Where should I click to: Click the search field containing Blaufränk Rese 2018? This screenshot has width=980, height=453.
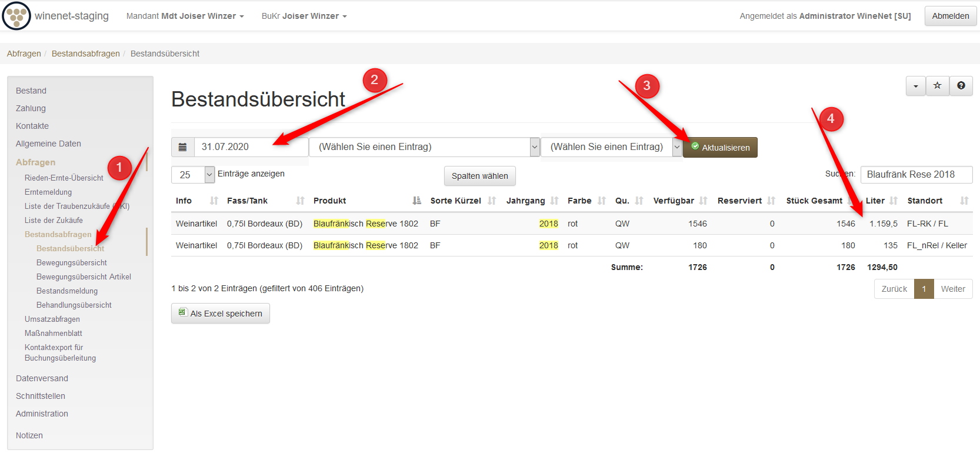coord(916,175)
